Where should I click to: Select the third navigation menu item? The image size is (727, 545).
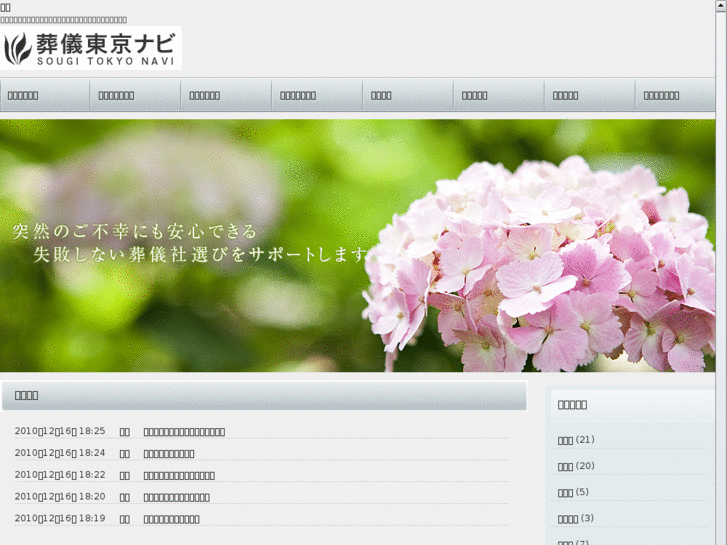pyautogui.click(x=205, y=96)
